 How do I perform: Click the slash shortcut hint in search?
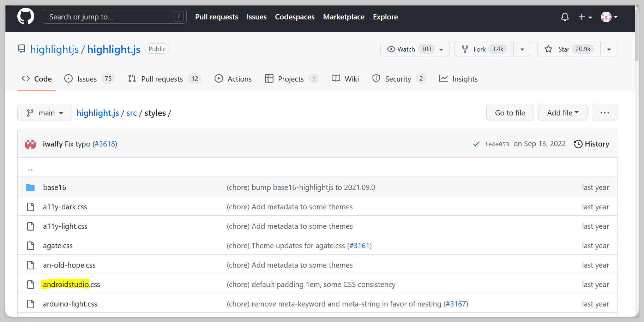[x=179, y=17]
